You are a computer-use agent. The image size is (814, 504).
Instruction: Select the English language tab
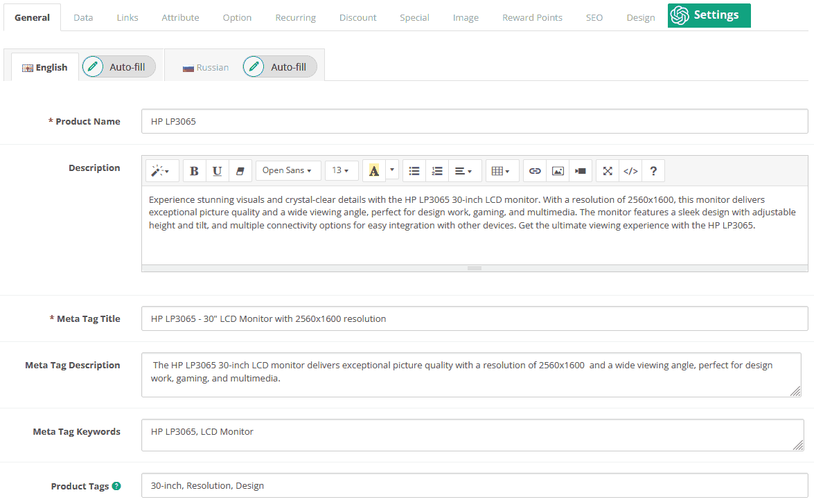[45, 67]
